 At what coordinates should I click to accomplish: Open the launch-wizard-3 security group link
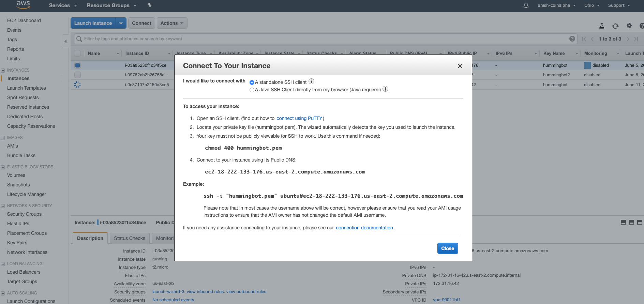(168, 292)
